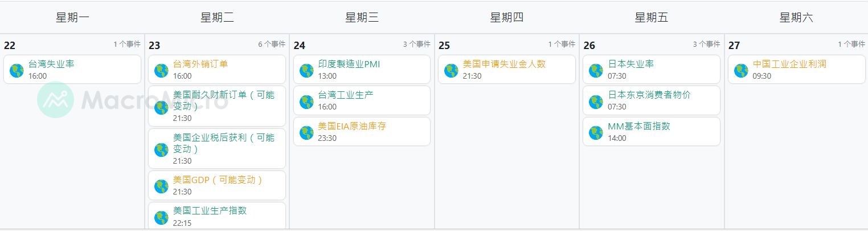Click globe icon beside 日本失业率
This screenshot has width=868, height=231.
point(596,70)
